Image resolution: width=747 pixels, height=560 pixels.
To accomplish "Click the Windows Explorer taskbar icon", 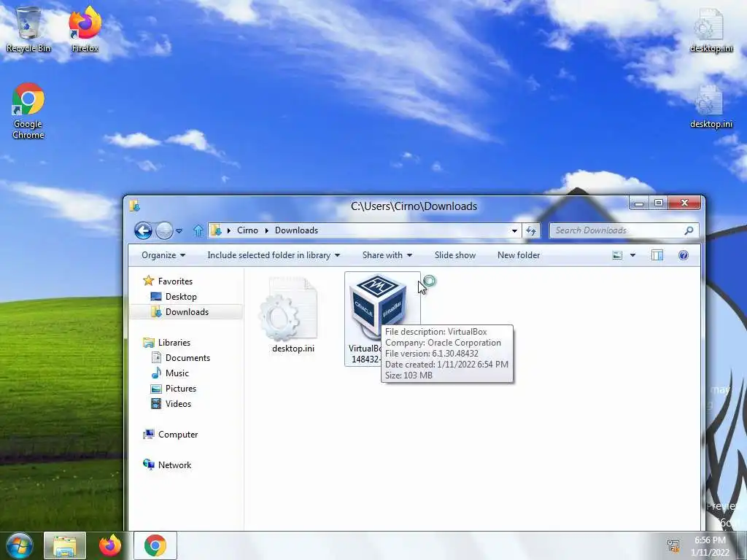I will (65, 545).
